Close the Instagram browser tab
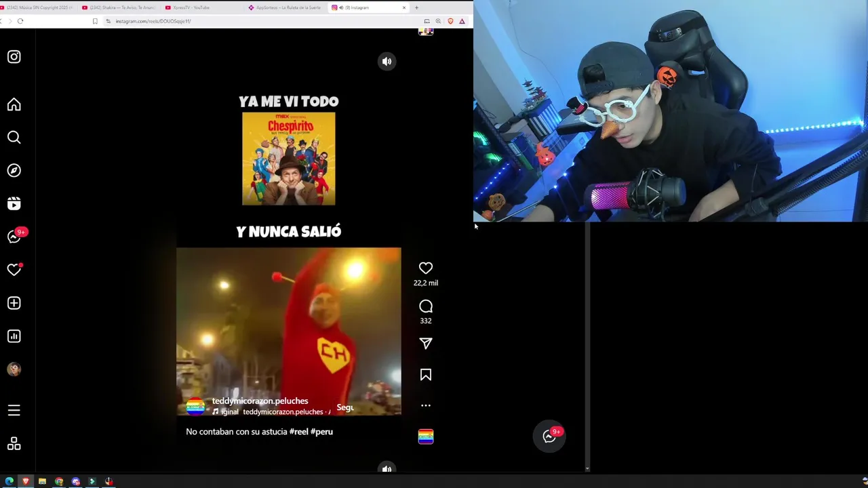 (404, 7)
